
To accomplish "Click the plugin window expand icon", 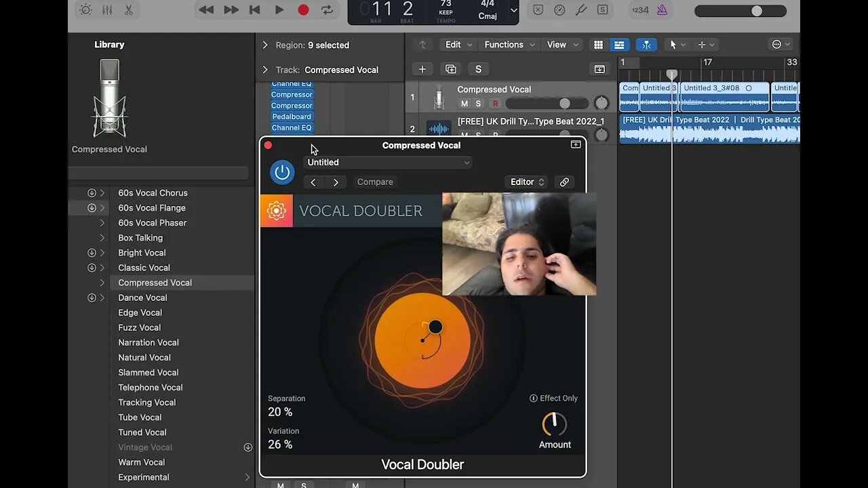I will (x=576, y=144).
